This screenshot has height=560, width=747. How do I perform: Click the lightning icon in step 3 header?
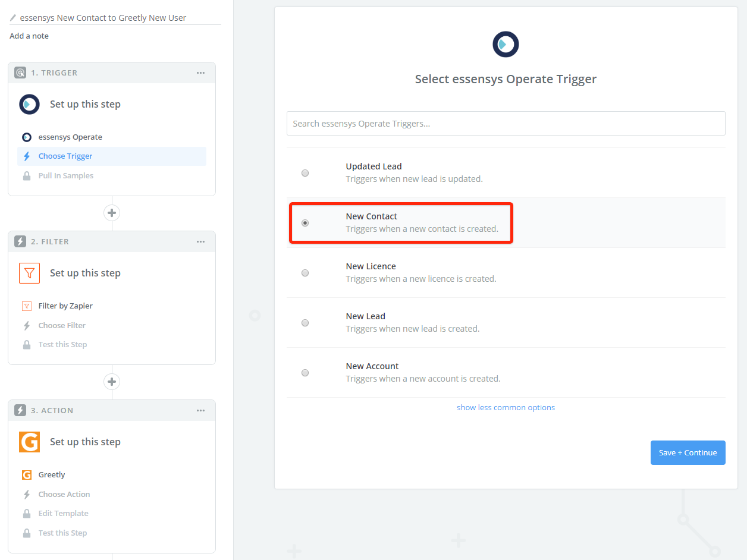click(20, 410)
